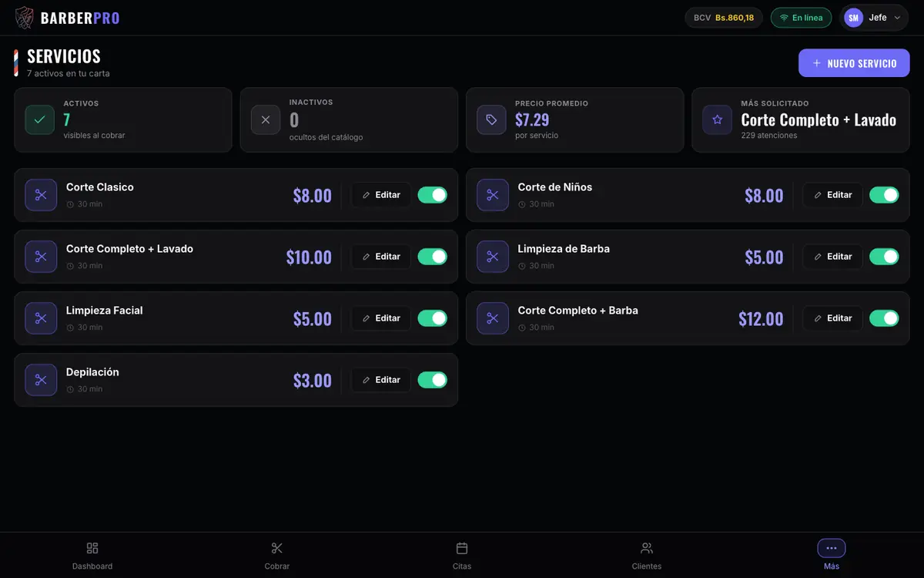Click the price tag icon in Precio Promedio

[x=491, y=119]
